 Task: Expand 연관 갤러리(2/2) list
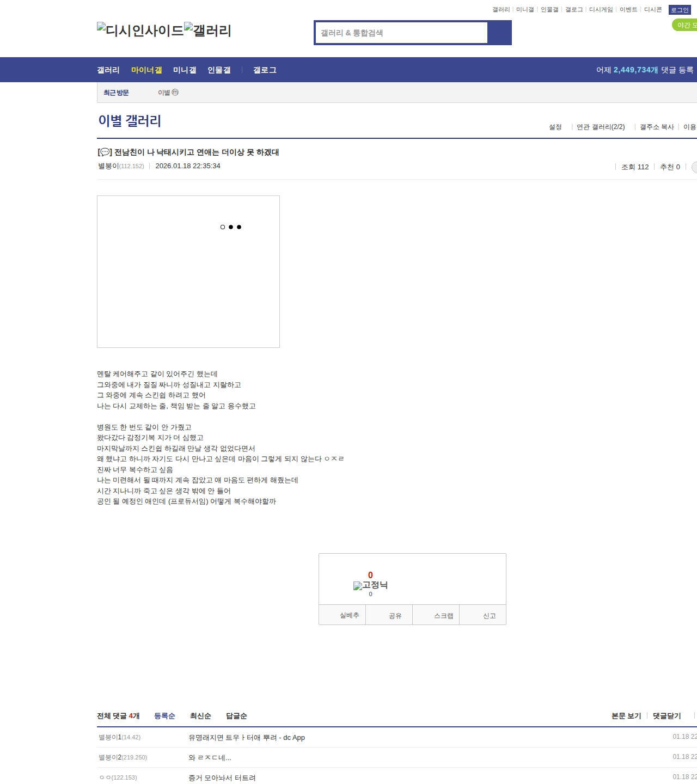click(x=601, y=127)
